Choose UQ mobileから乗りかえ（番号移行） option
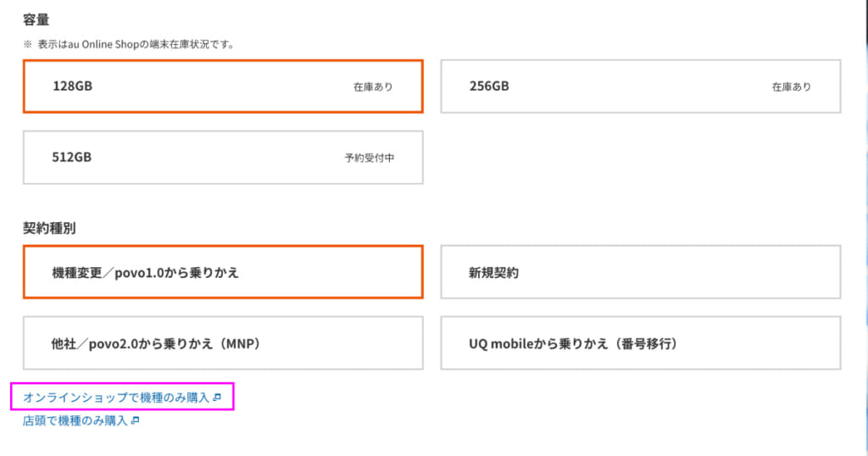The height and width of the screenshot is (456, 868). 641,343
